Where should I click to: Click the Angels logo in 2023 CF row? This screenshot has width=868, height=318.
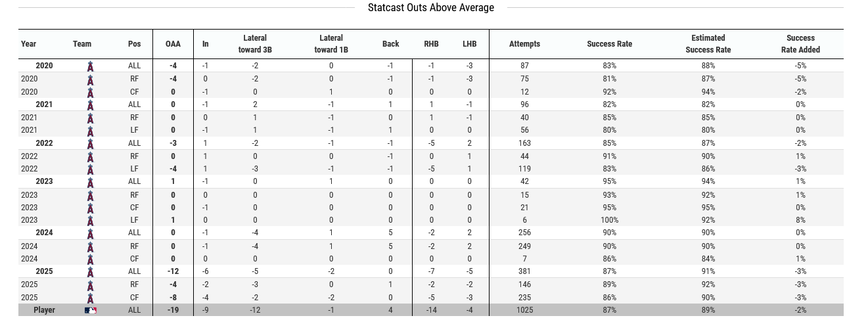[91, 208]
